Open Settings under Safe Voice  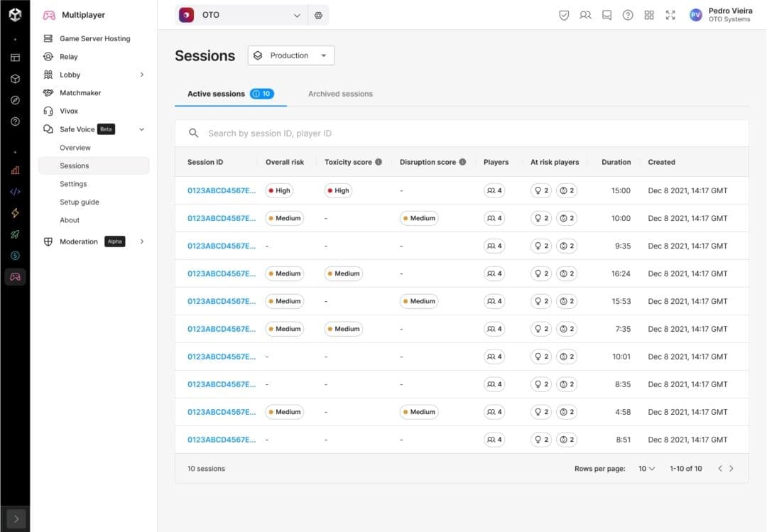(x=73, y=184)
